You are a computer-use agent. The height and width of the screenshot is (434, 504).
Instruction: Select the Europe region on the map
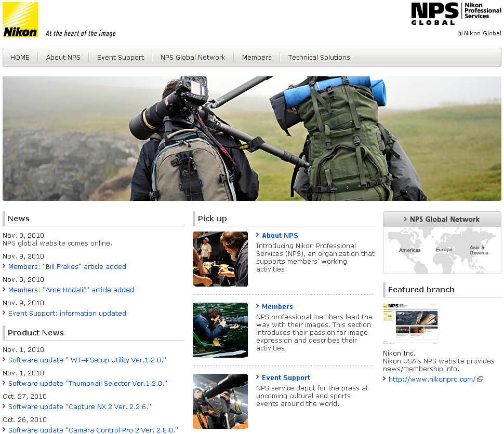point(444,250)
